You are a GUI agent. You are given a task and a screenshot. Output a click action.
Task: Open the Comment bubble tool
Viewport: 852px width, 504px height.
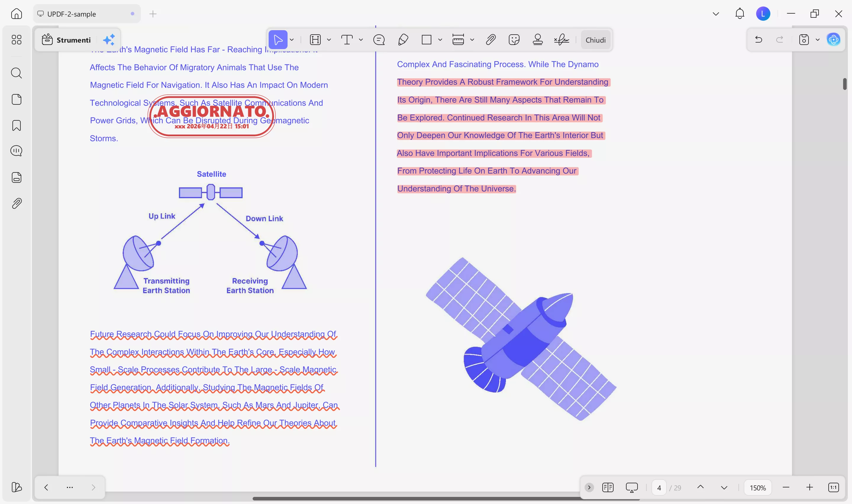pyautogui.click(x=379, y=40)
